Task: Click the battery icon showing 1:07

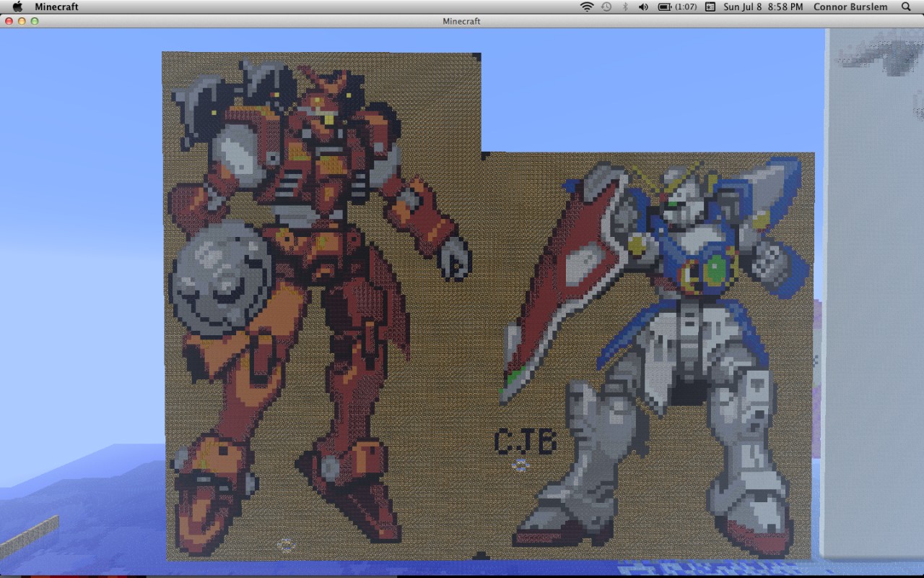Action: point(665,7)
